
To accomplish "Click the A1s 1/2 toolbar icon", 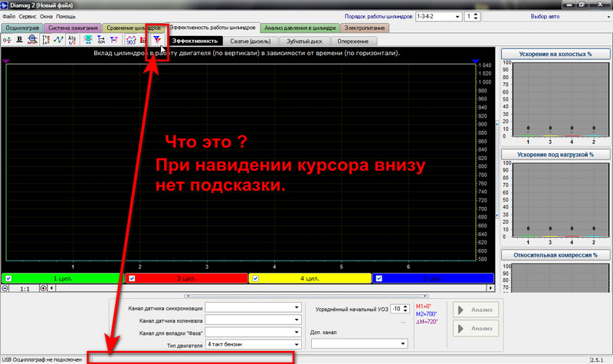I will 72,40.
